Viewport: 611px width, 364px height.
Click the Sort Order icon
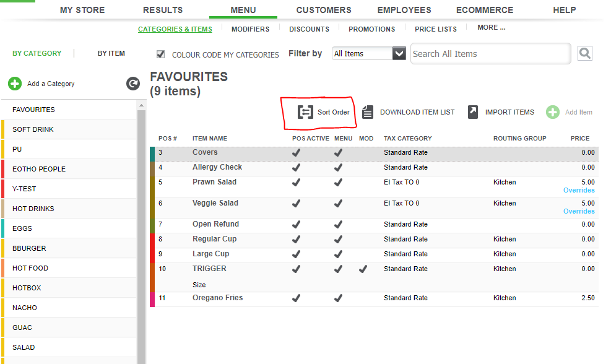point(305,112)
